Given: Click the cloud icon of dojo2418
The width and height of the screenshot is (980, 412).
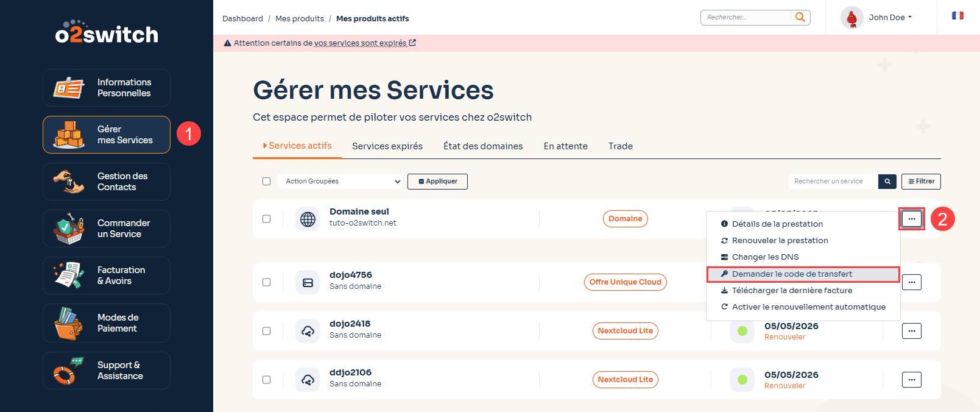Looking at the screenshot, I should (x=308, y=331).
